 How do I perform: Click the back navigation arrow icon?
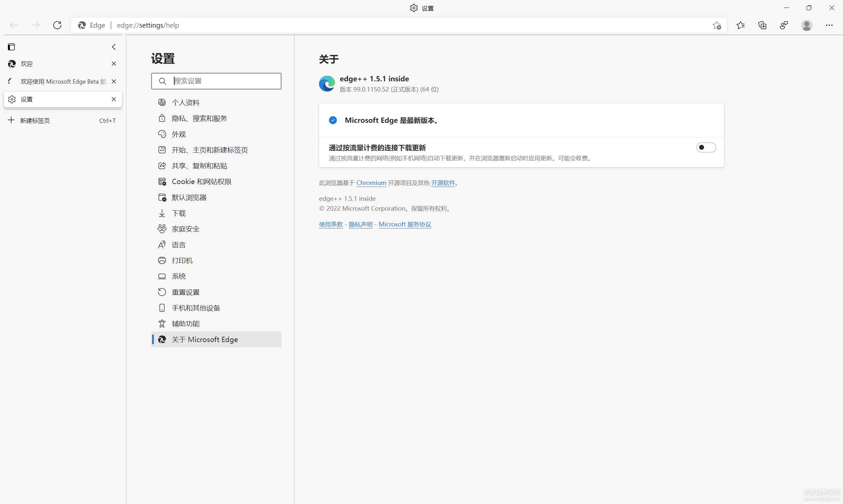[14, 25]
